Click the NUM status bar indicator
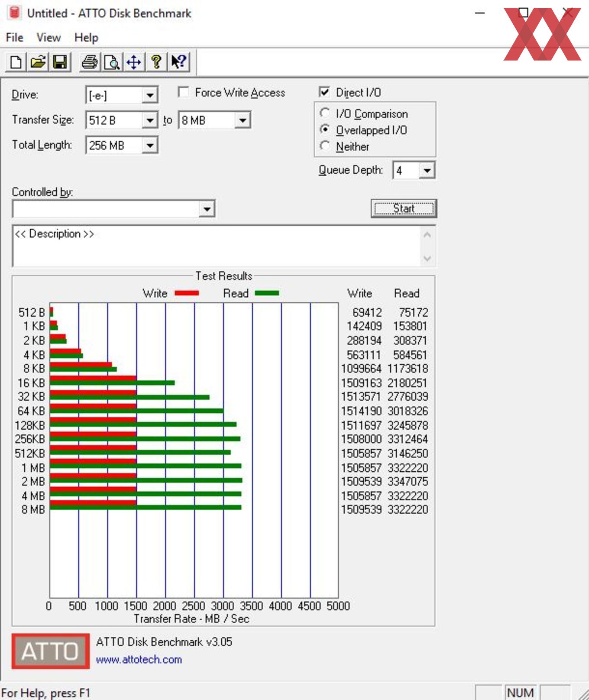589x700 pixels. click(x=520, y=693)
